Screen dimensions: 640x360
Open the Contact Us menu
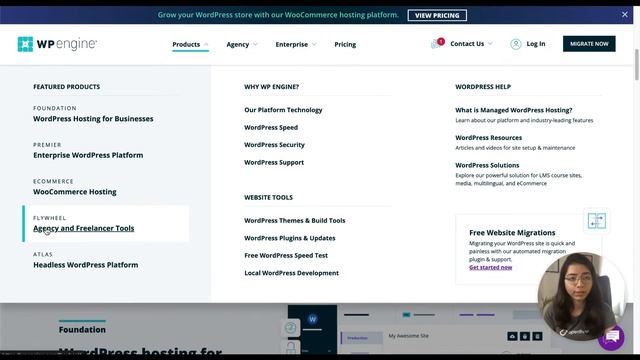point(467,44)
